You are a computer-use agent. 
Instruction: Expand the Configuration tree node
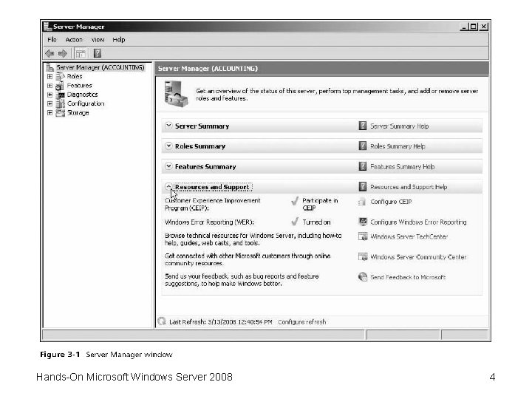(x=50, y=103)
